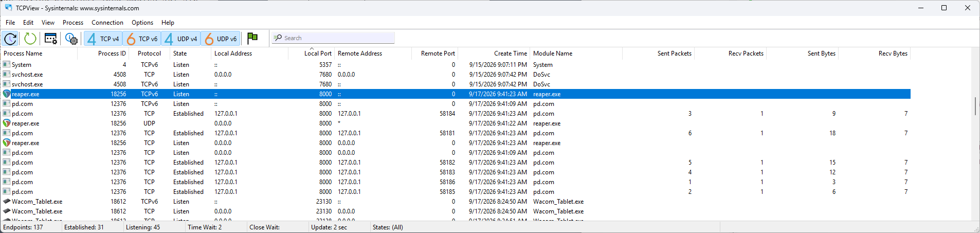Screen dimensions: 980x233
Task: Sort by Remote Address column header
Action: click(x=373, y=53)
